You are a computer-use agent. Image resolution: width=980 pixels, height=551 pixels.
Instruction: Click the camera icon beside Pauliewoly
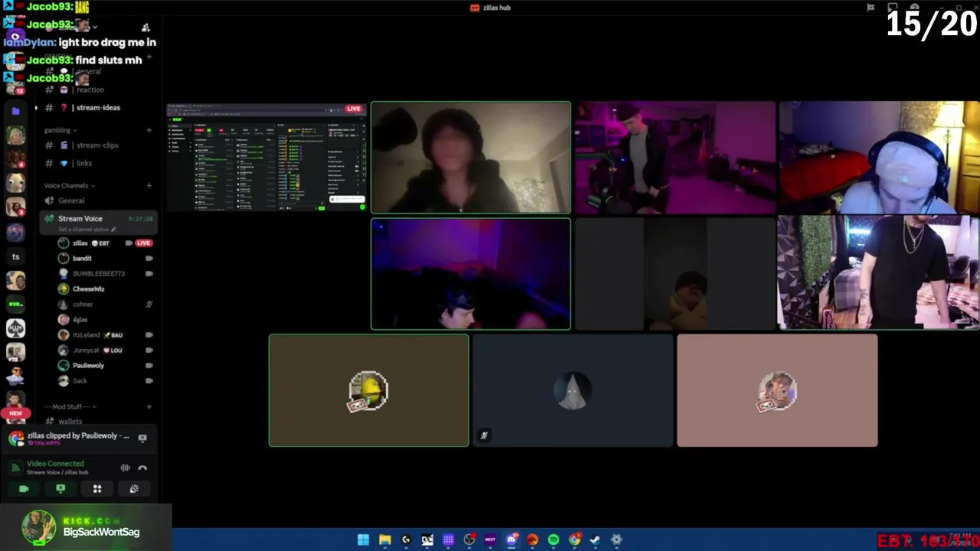click(149, 365)
